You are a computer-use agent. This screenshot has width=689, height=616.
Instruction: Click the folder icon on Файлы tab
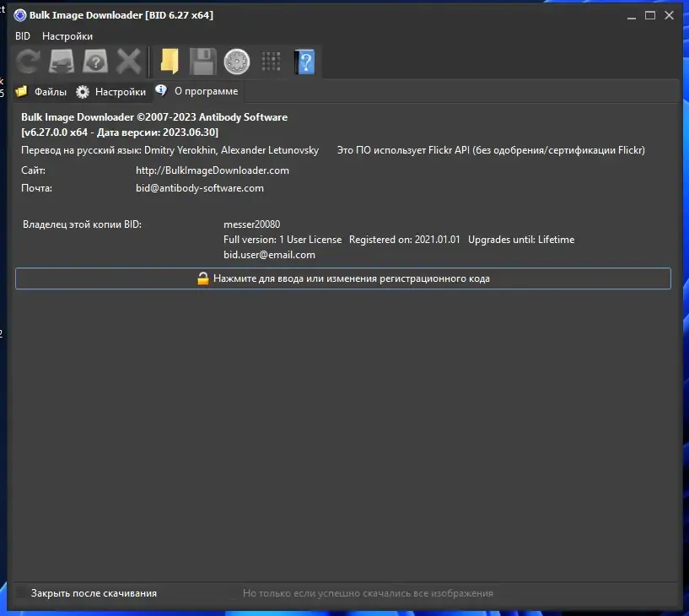click(22, 91)
